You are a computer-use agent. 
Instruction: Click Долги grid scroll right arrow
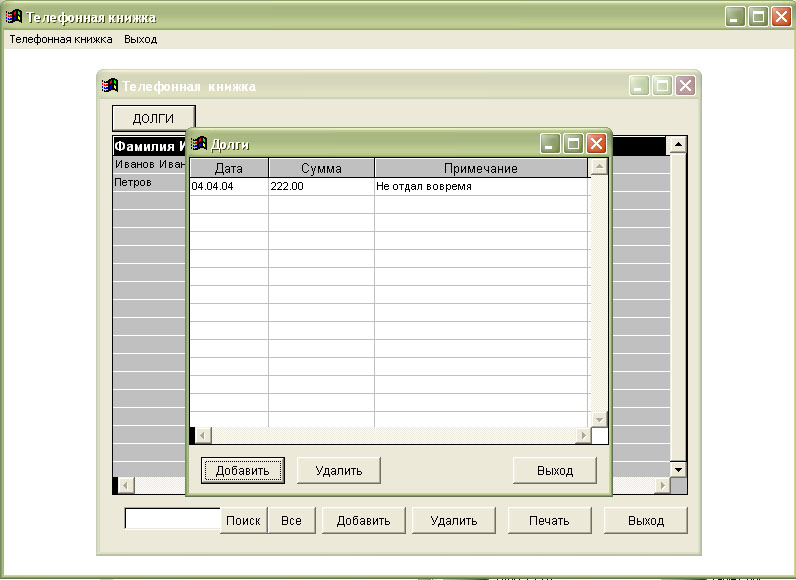(x=583, y=435)
